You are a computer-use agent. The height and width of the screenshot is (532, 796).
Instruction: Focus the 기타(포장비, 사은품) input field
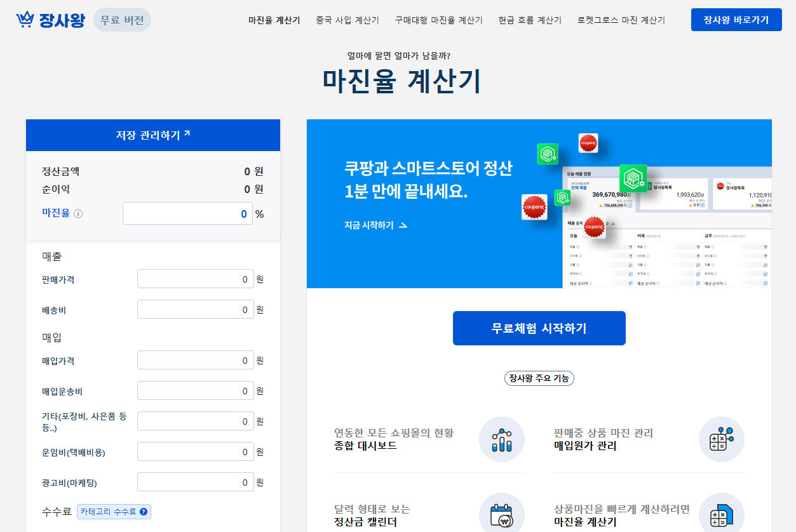(196, 421)
